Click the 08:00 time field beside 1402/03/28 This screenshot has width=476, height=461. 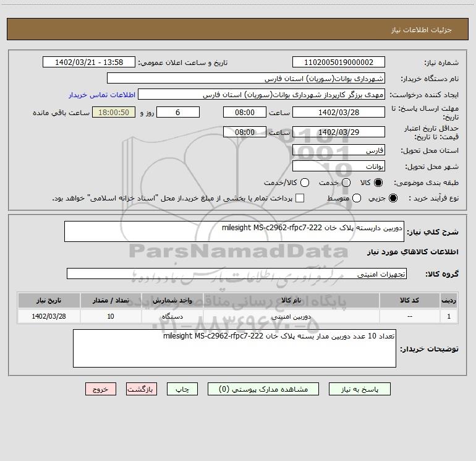(245, 112)
